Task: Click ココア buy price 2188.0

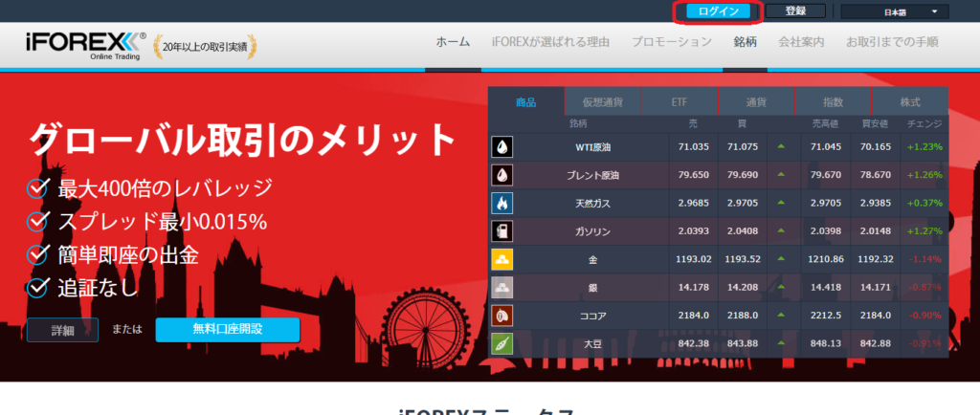Action: [743, 316]
